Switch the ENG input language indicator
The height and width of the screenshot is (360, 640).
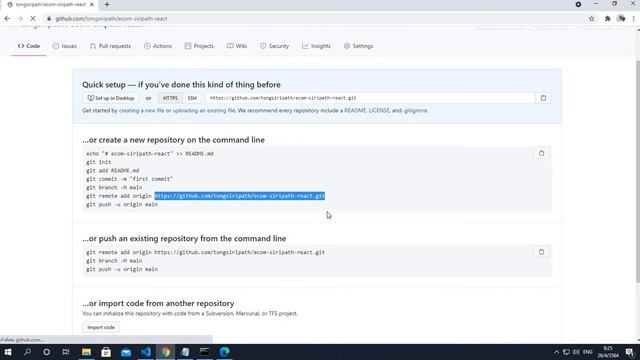588,352
